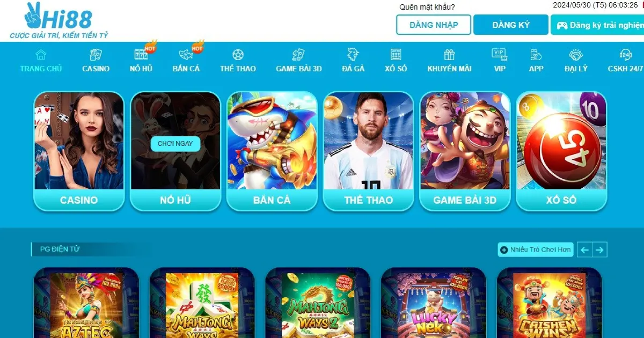644x338 pixels.
Task: Select the Nổ Hũ slot machine icon
Action: [x=141, y=55]
